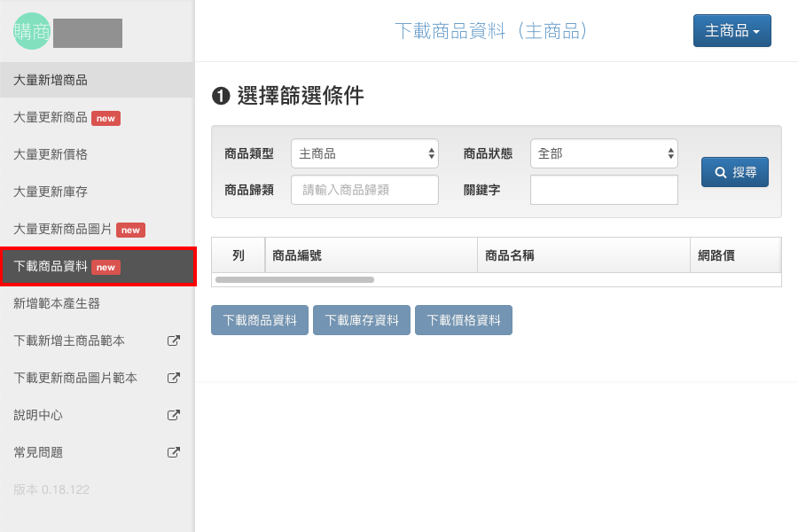Click the new badge beside 大量更新商品圖片
798x532 pixels.
(x=130, y=230)
